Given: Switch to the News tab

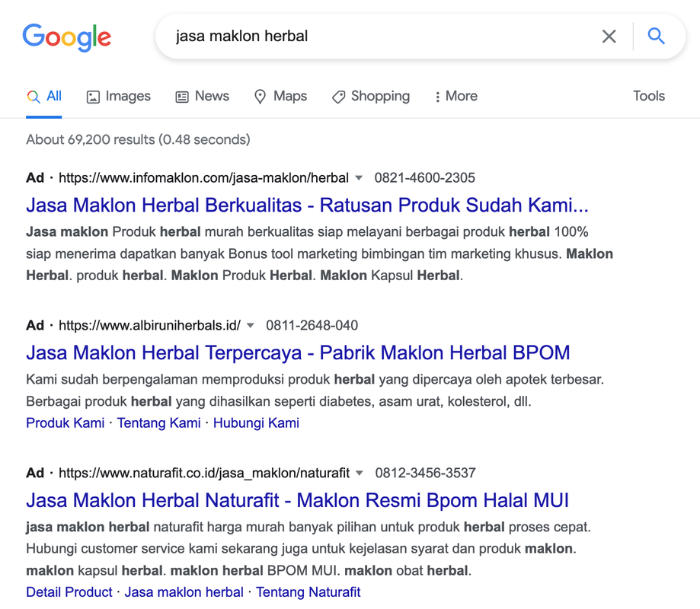Looking at the screenshot, I should tap(202, 96).
